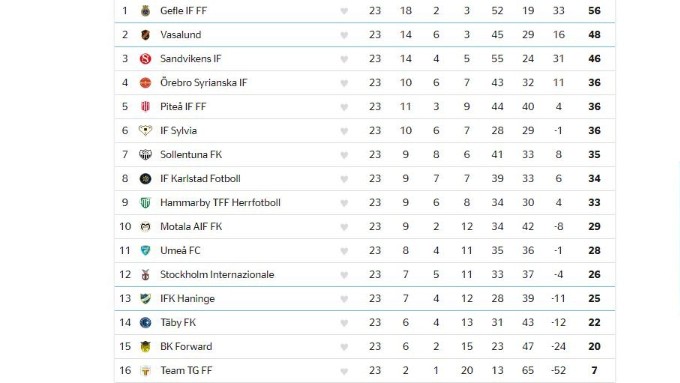Click the IF Sylvia heart-shaped logo
This screenshot has height=383, width=680.
[x=145, y=131]
